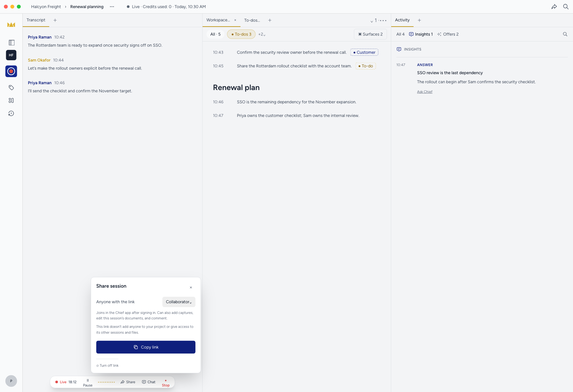This screenshot has width=573, height=392.
Task: Switch to the To-dos tab
Action: click(x=252, y=20)
